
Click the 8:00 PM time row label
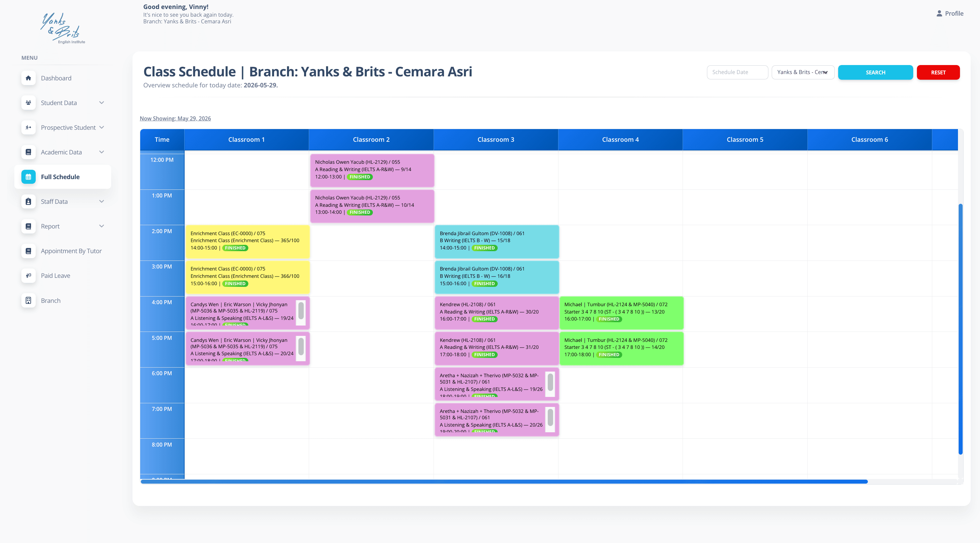click(x=162, y=445)
